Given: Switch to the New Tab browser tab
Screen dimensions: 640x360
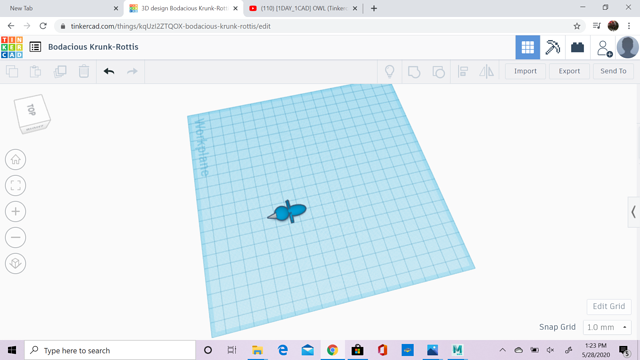Looking at the screenshot, I should pos(61,8).
